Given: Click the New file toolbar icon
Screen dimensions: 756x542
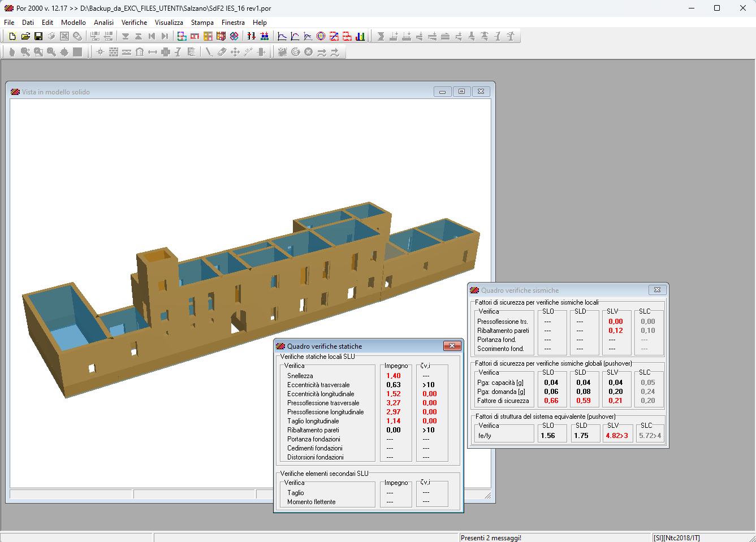Looking at the screenshot, I should coord(12,36).
